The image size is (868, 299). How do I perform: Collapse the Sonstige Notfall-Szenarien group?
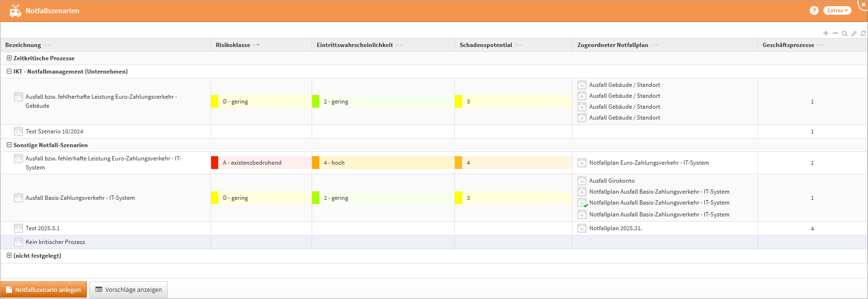click(x=9, y=145)
